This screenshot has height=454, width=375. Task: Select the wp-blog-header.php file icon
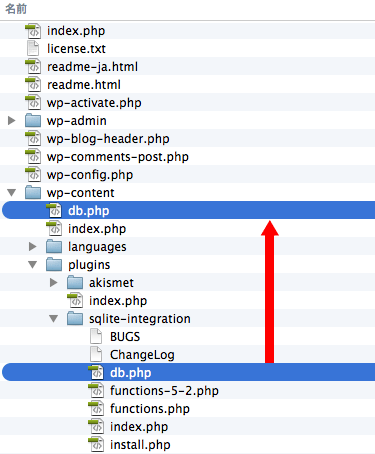click(33, 139)
